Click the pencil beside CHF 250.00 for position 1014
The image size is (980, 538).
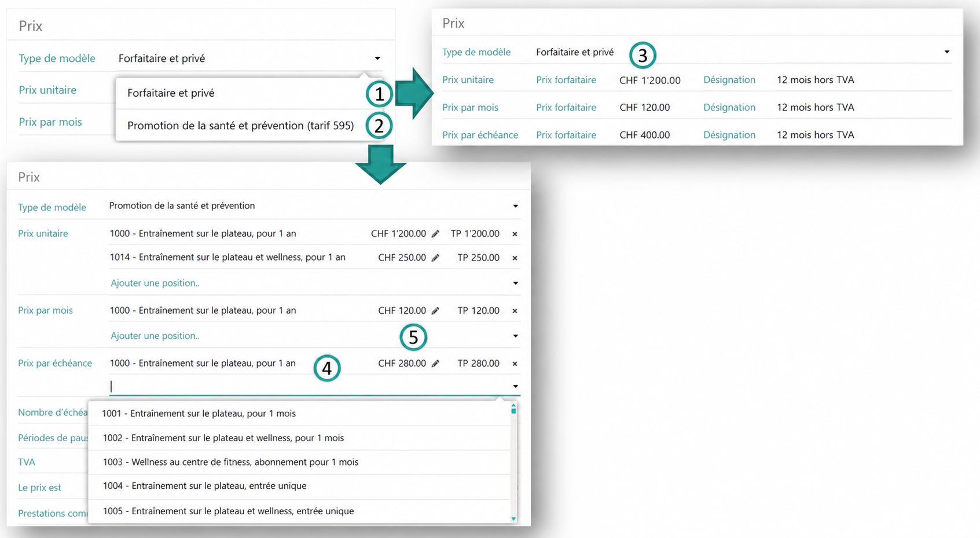pos(435,258)
